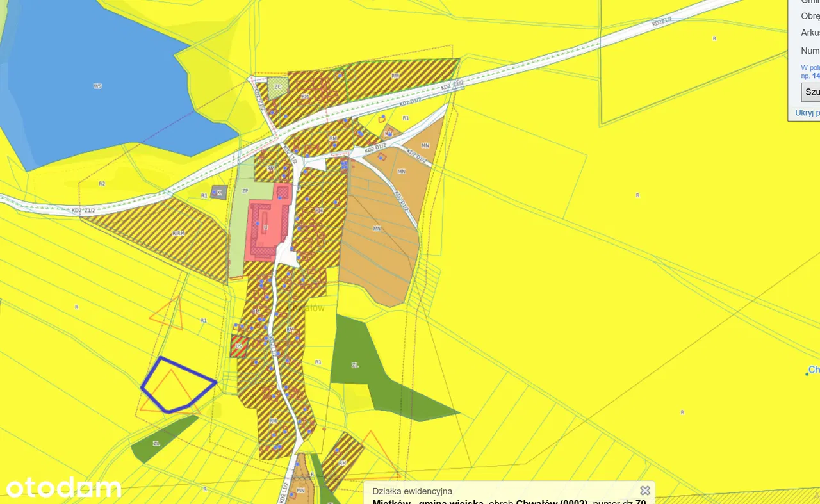This screenshot has width=820, height=504.
Task: Click the blue example number link in search panel
Action: coord(816,76)
